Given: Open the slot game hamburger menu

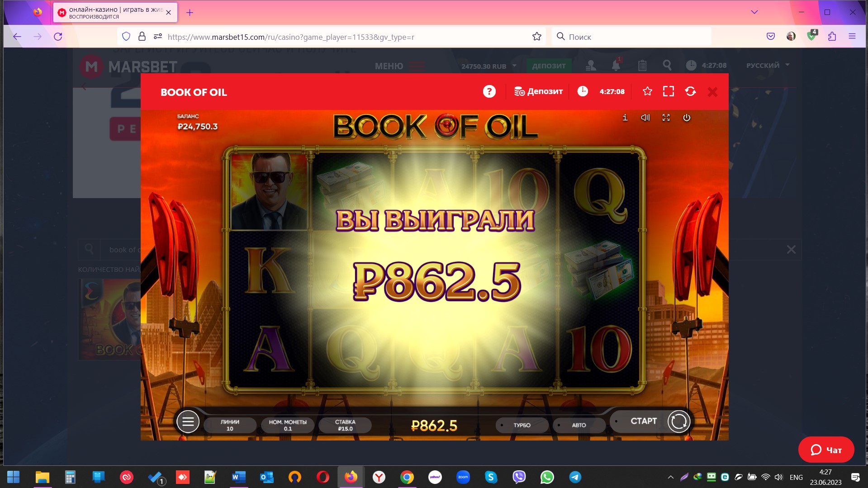Looking at the screenshot, I should click(188, 422).
